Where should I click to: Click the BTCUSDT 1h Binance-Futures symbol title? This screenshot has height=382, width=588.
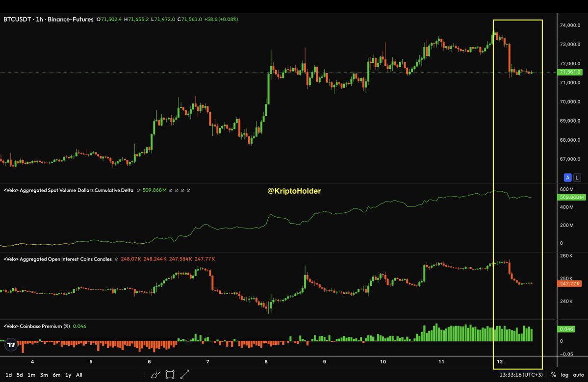pos(49,19)
